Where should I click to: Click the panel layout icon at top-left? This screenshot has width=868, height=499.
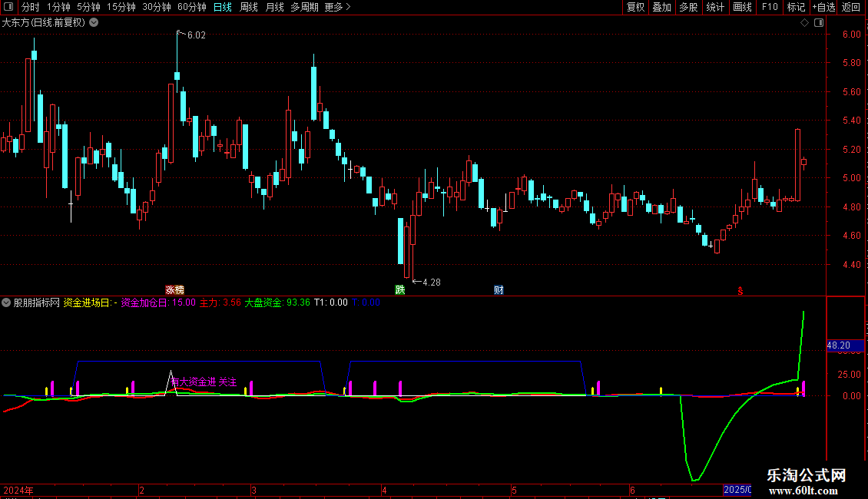click(8, 7)
